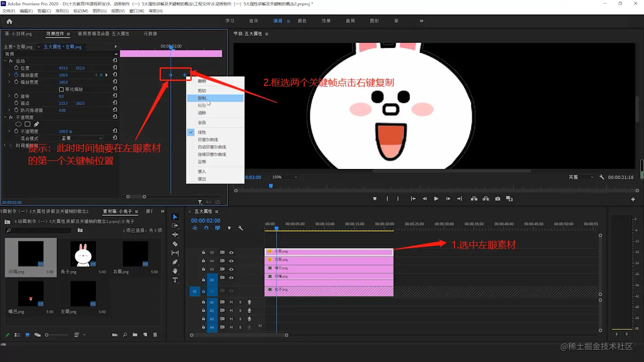Screen dimensions: 644x362
Task: Create 4-point polygon opacity mask
Action: [x=28, y=124]
